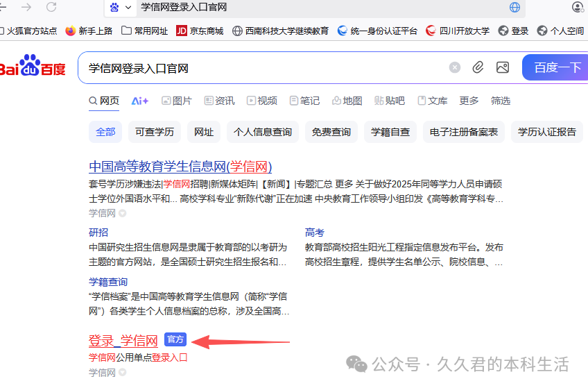Open the 研招 sub-link
The width and height of the screenshot is (588, 388).
point(98,233)
